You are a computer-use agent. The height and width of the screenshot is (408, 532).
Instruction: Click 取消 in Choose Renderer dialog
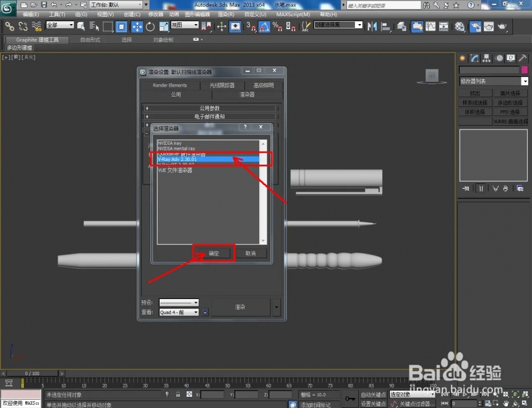[251, 253]
